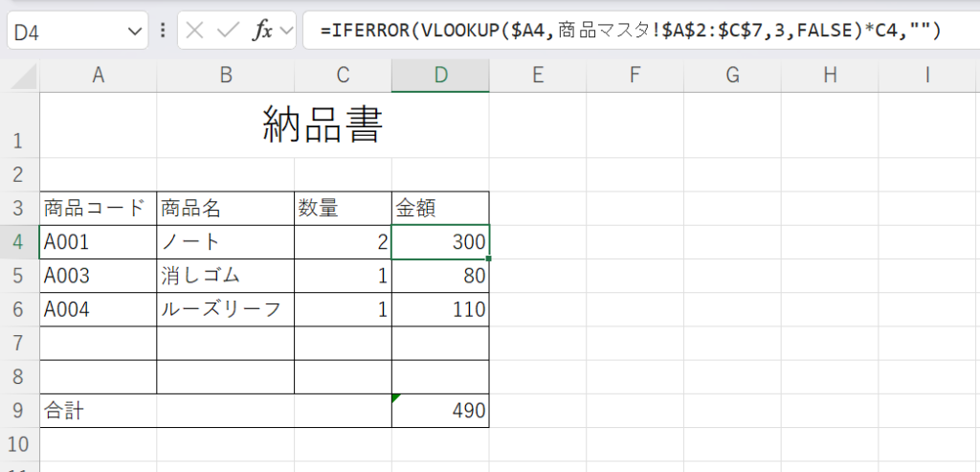
Task: Select row 3 header
Action: [x=19, y=208]
